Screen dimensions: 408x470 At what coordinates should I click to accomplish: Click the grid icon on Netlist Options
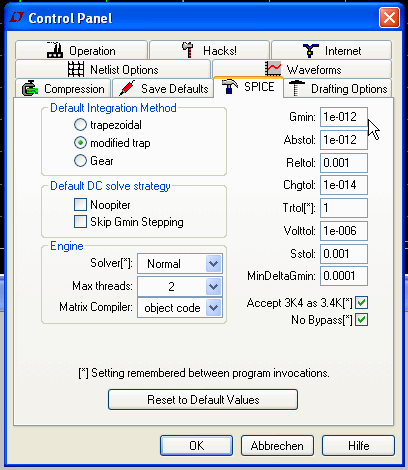[76, 69]
